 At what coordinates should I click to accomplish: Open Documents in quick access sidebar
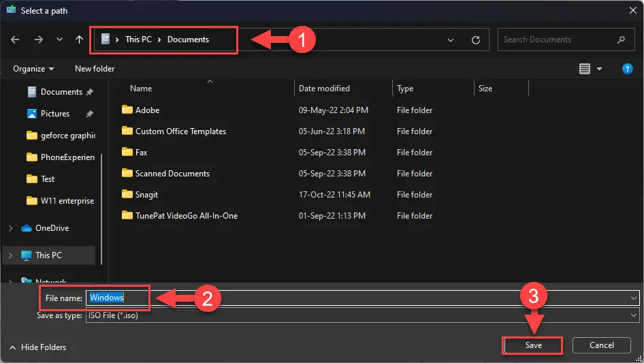(61, 92)
